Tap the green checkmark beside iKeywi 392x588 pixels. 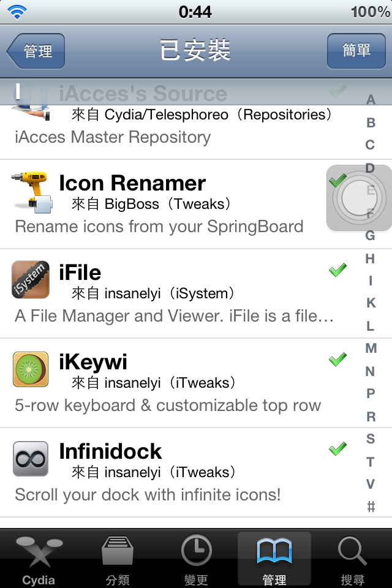(x=337, y=359)
